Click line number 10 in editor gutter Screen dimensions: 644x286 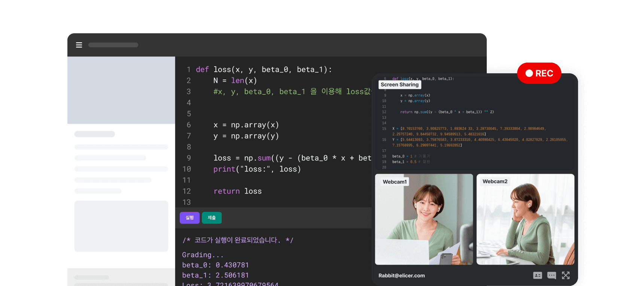(186, 169)
